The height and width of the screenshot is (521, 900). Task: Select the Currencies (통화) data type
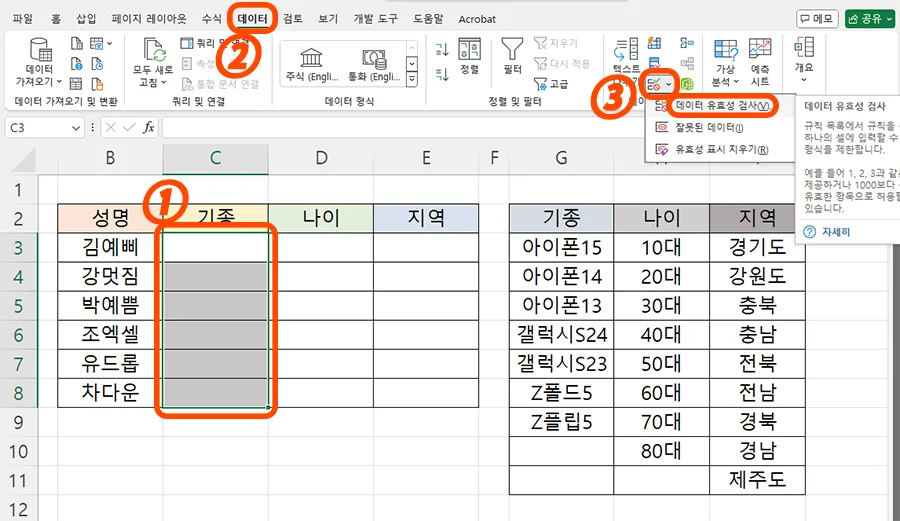pos(374,65)
